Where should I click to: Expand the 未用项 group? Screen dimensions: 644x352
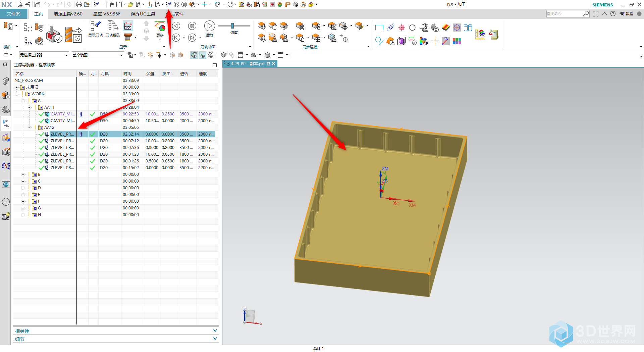coord(16,87)
